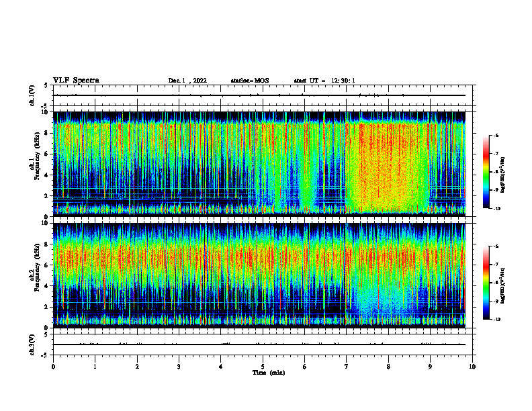The width and height of the screenshot is (532, 411).
Task: Click the "ch.1(V)" waveform axis label
Action: coord(32,95)
